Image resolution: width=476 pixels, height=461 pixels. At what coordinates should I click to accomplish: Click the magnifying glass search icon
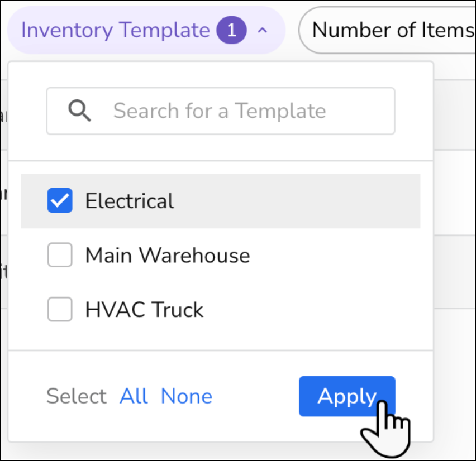click(x=80, y=111)
